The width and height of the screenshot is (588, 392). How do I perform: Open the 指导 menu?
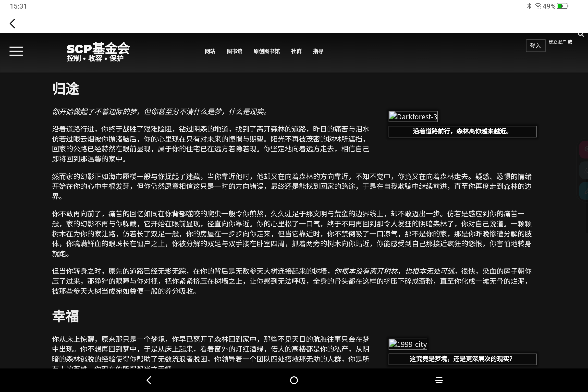pyautogui.click(x=318, y=51)
